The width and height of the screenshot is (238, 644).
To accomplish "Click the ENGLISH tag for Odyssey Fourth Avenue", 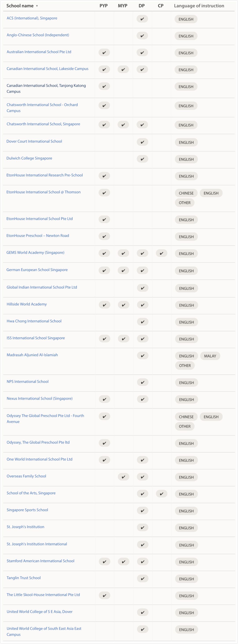I will [x=211, y=417].
